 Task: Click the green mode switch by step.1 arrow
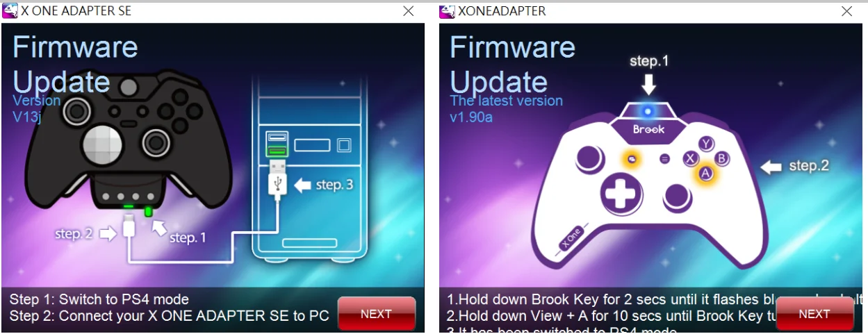coord(148,212)
